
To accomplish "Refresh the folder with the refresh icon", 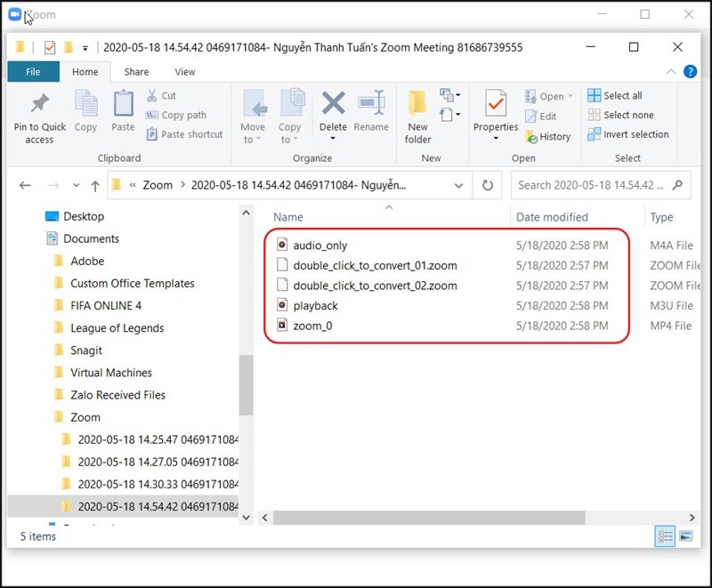I will click(488, 185).
